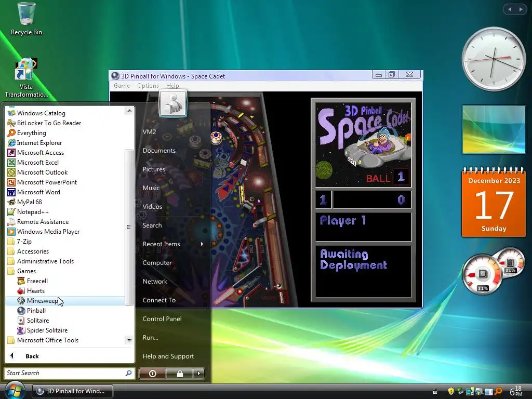
Task: Click the user account picture
Action: point(172,103)
